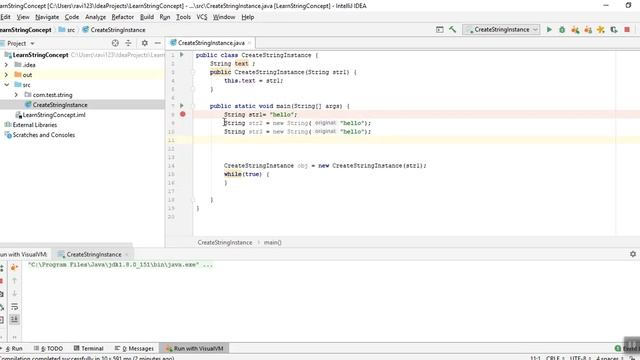This screenshot has height=360, width=640.
Task: Click the java.exe path in console
Action: (113, 265)
